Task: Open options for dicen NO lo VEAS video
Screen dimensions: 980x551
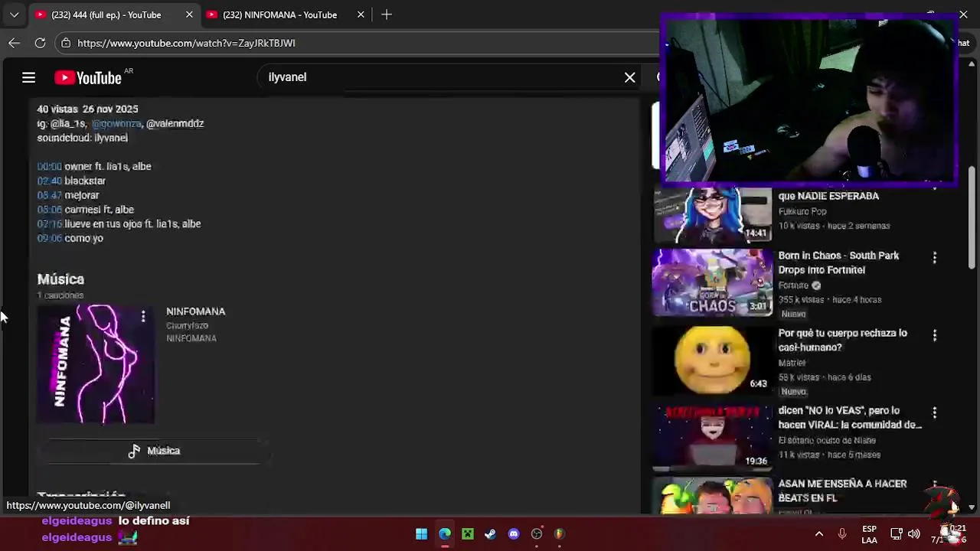Action: (x=934, y=412)
